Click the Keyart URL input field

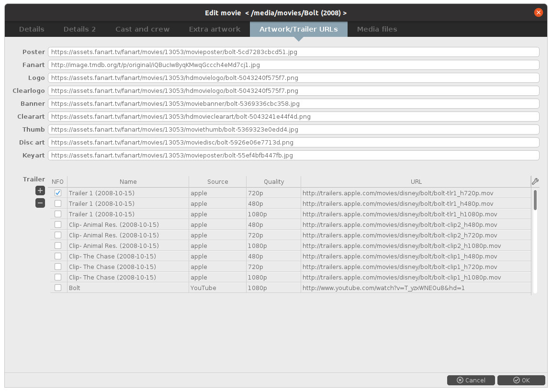pos(293,155)
